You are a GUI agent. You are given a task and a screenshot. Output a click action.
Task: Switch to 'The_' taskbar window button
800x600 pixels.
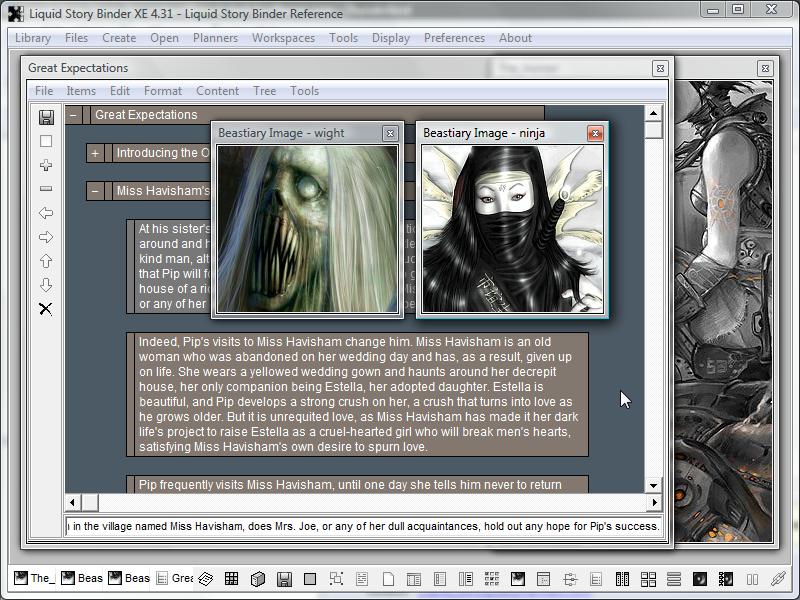pos(34,578)
